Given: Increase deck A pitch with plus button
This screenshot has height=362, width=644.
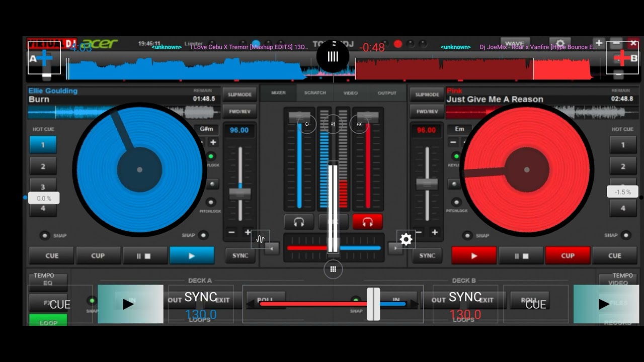Looking at the screenshot, I should [248, 232].
